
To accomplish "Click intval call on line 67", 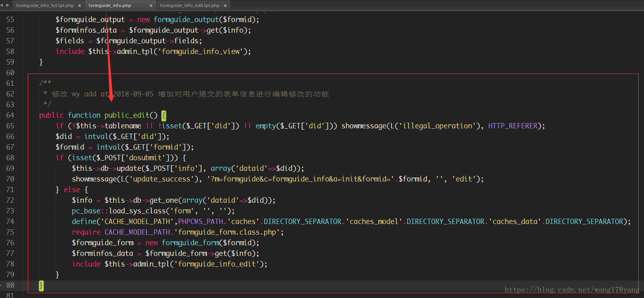I will (109, 147).
